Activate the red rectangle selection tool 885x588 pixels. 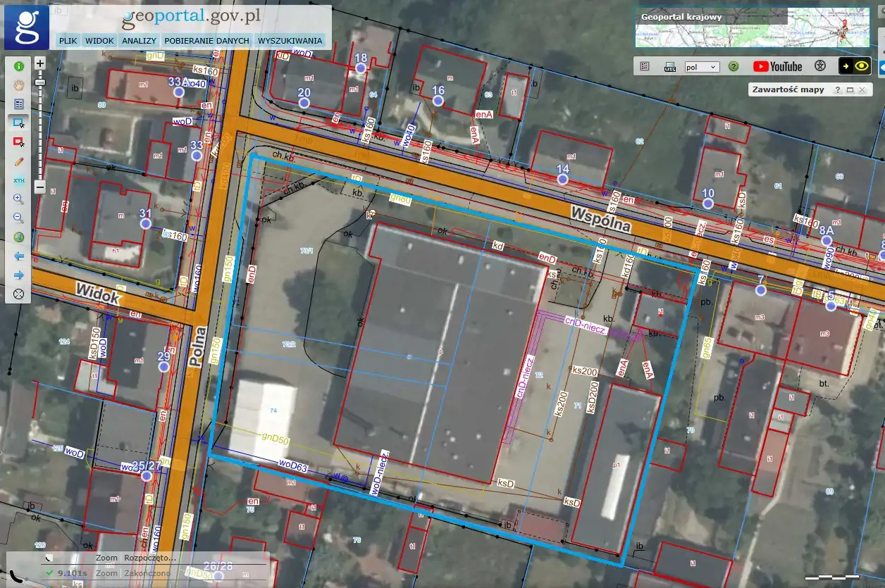coord(19,142)
